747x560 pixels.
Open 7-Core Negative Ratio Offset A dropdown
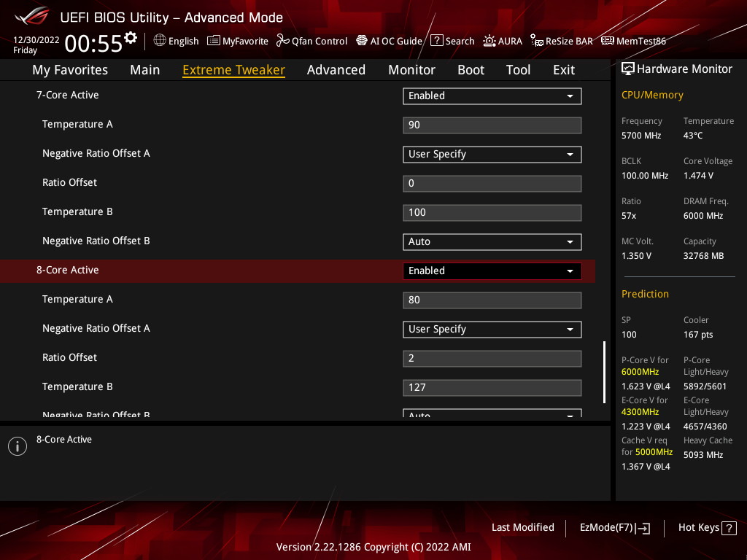click(x=492, y=155)
